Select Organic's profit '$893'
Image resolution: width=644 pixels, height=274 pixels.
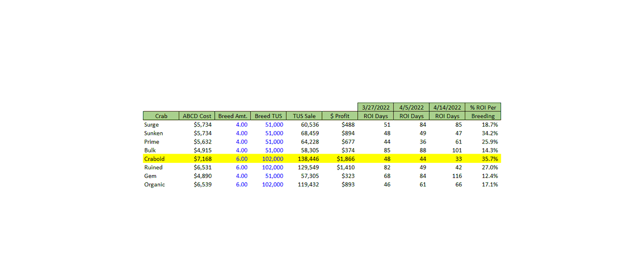[x=348, y=185]
